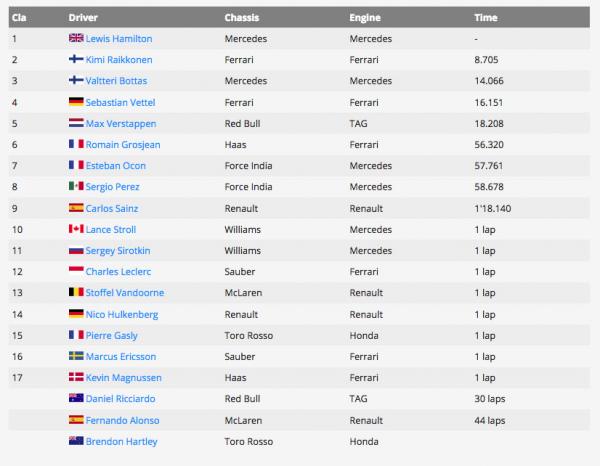The width and height of the screenshot is (600, 466).
Task: Click the Time column header
Action: (x=485, y=17)
